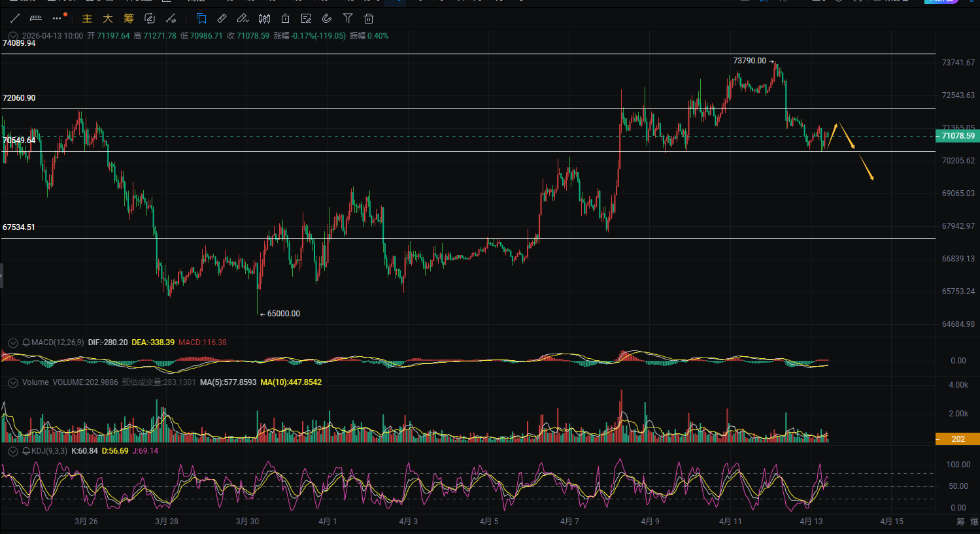Click the 爆 tab at bottom right
980x534 pixels.
tap(975, 522)
